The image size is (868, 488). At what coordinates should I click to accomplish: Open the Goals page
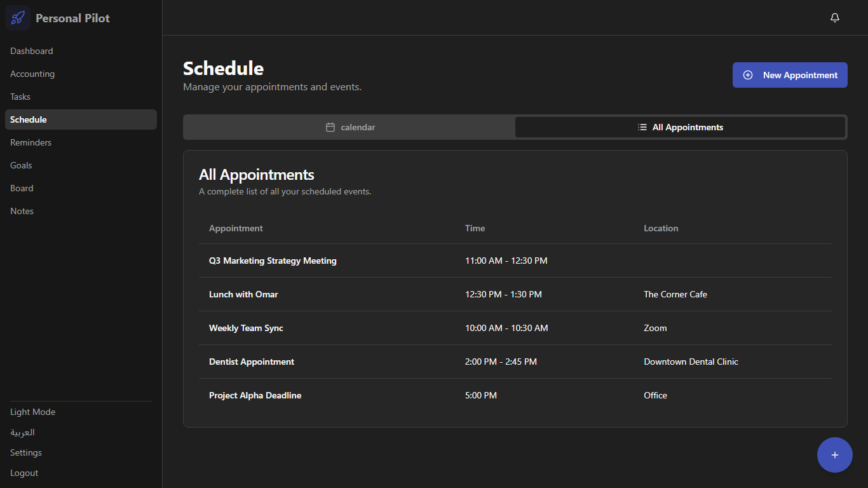pos(21,165)
